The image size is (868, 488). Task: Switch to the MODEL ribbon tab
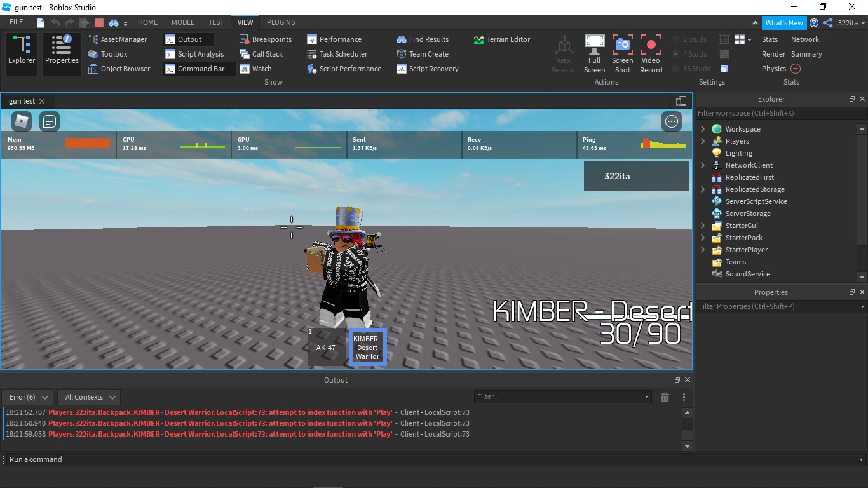pos(183,22)
